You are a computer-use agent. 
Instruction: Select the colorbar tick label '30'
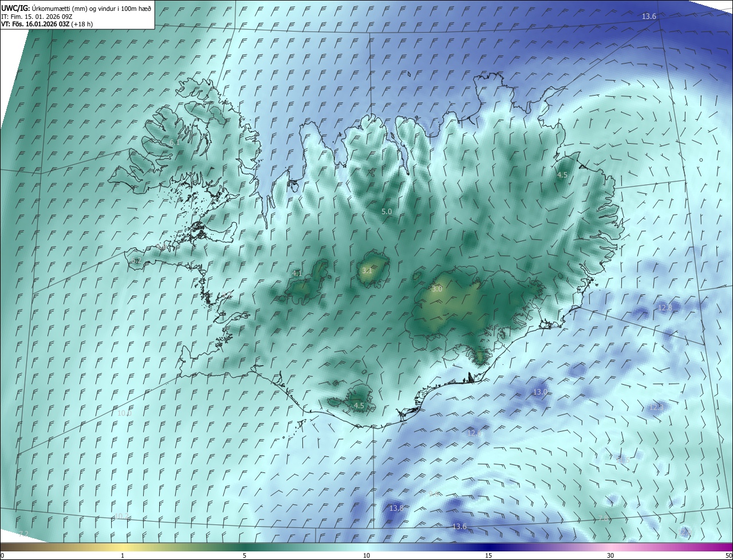(610, 556)
